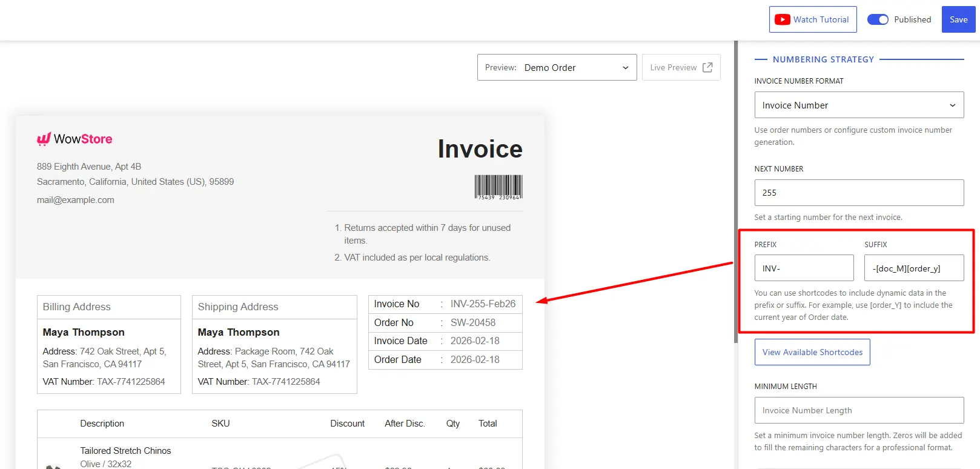
Task: Open the Watch Tutorial link
Action: (813, 19)
